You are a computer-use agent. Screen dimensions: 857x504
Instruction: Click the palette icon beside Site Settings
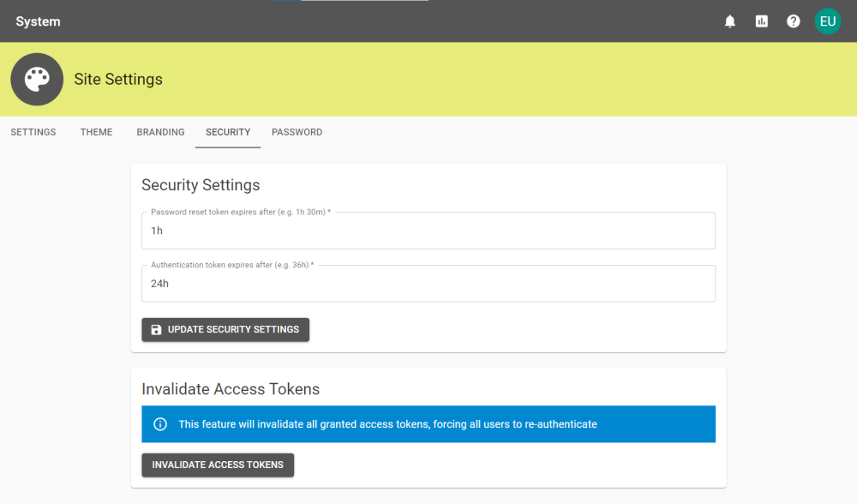coord(37,79)
